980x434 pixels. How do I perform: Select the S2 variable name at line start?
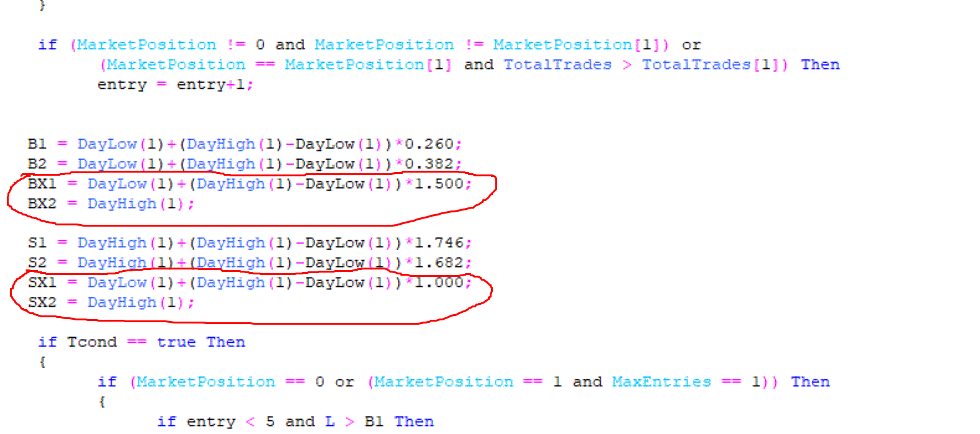37,263
